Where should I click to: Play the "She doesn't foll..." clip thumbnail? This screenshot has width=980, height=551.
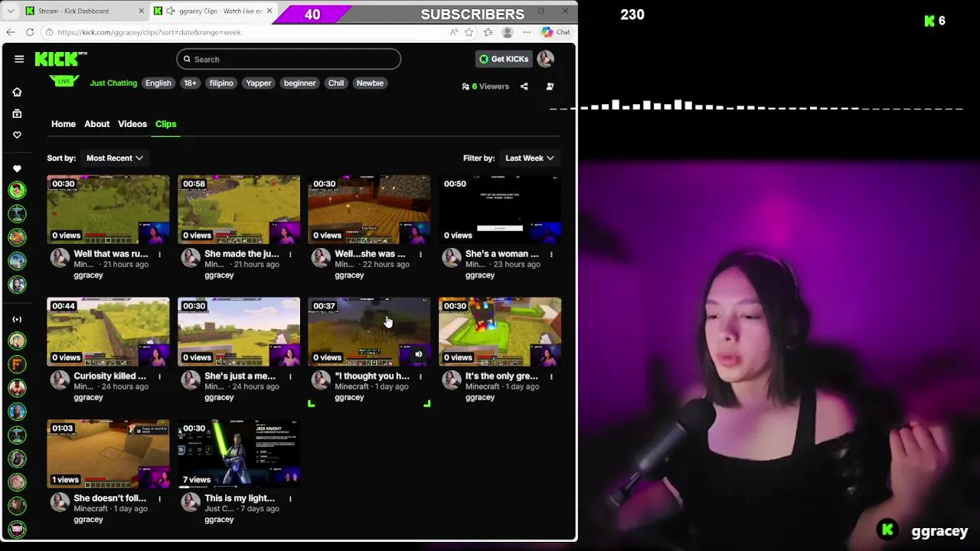pyautogui.click(x=108, y=454)
